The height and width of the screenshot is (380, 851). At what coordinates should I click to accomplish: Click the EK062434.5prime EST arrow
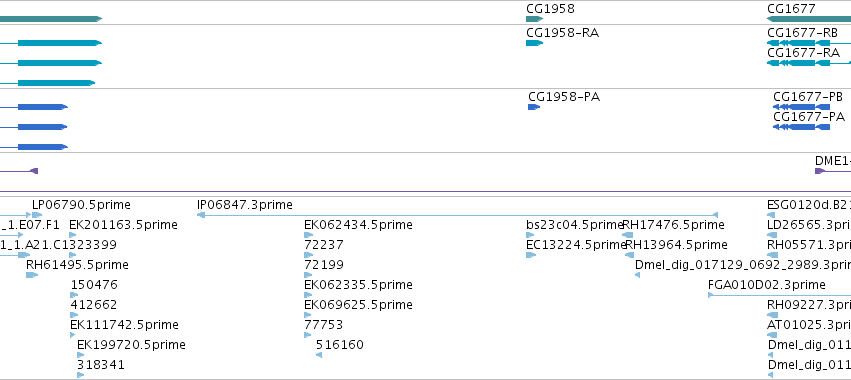(309, 235)
